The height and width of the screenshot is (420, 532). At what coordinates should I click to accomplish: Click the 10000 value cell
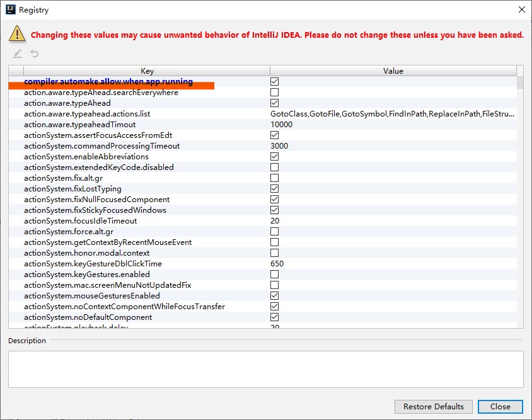pyautogui.click(x=281, y=125)
